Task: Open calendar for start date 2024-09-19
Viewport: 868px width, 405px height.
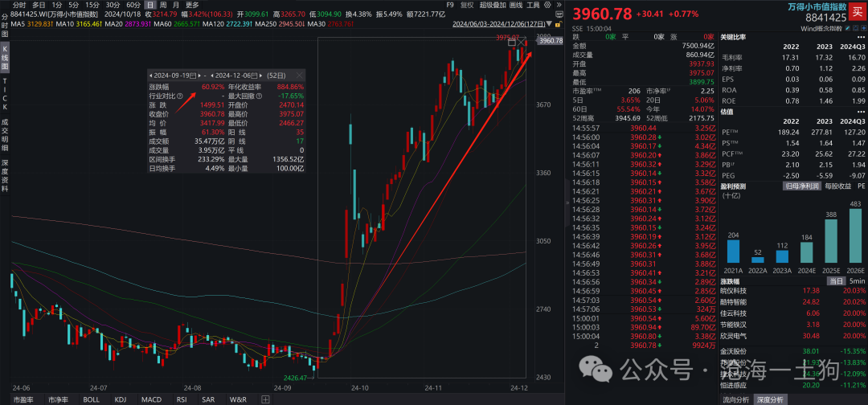Action: coord(193,76)
